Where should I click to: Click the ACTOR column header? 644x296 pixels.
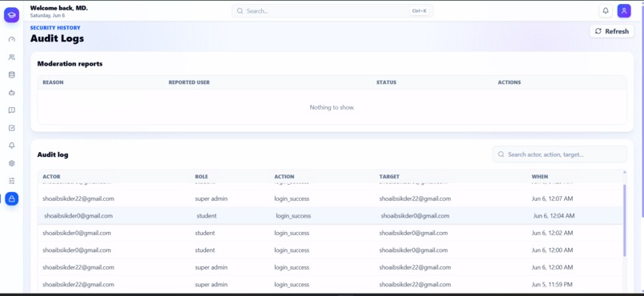point(51,176)
